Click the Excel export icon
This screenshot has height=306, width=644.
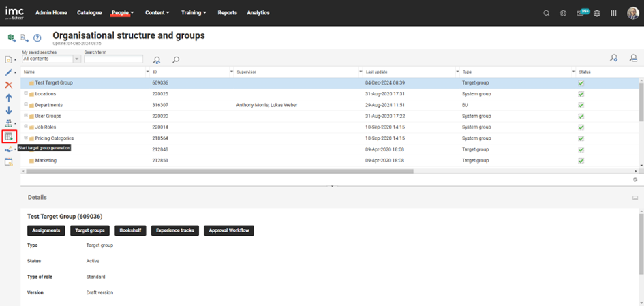(12, 38)
